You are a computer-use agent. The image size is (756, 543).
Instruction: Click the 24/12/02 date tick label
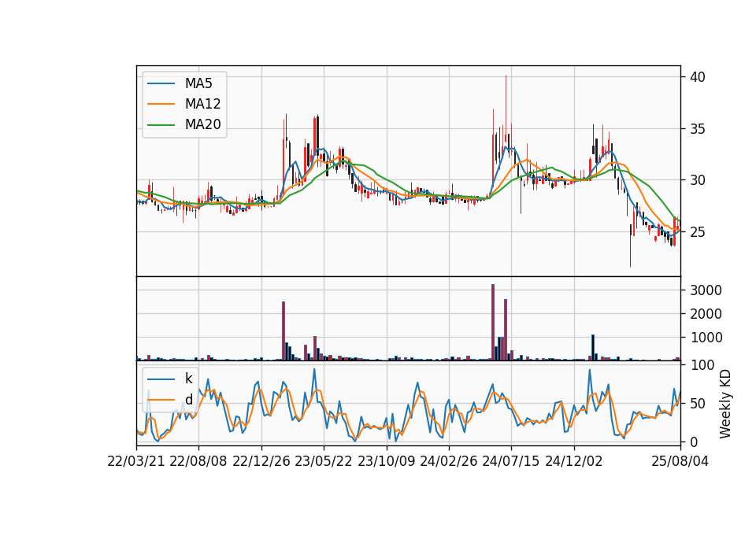click(x=574, y=461)
